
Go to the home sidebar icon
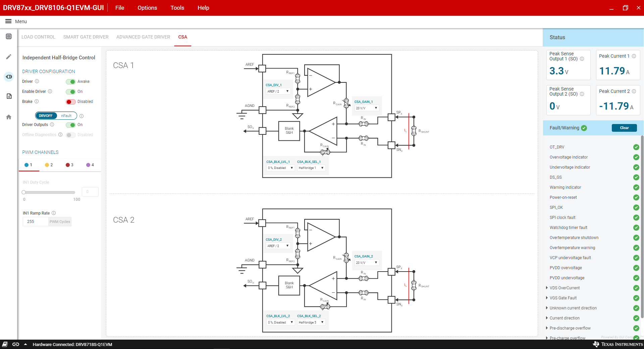[9, 117]
